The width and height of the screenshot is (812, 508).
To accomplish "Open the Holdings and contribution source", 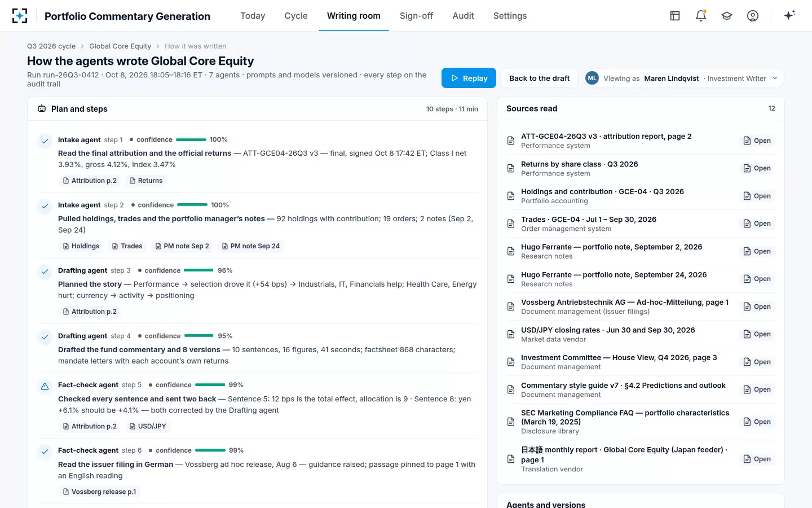I will [757, 196].
